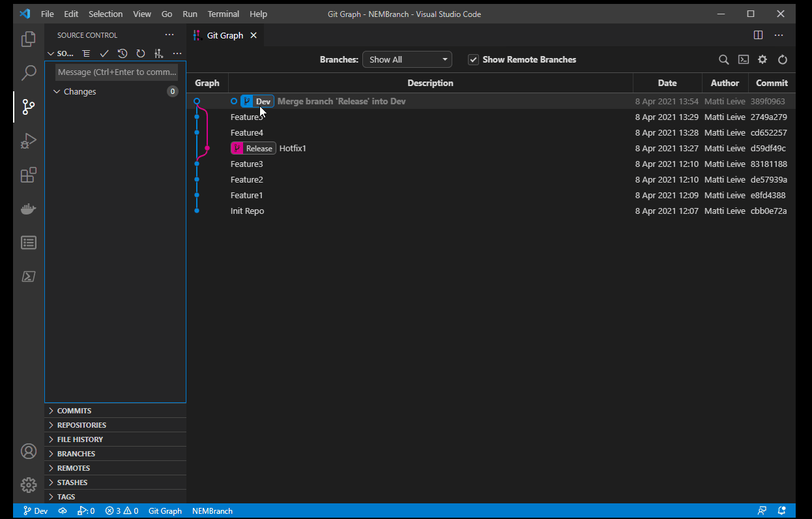Open the Accounts icon in activity bar
Viewport: 812px width, 519px height.
point(28,451)
